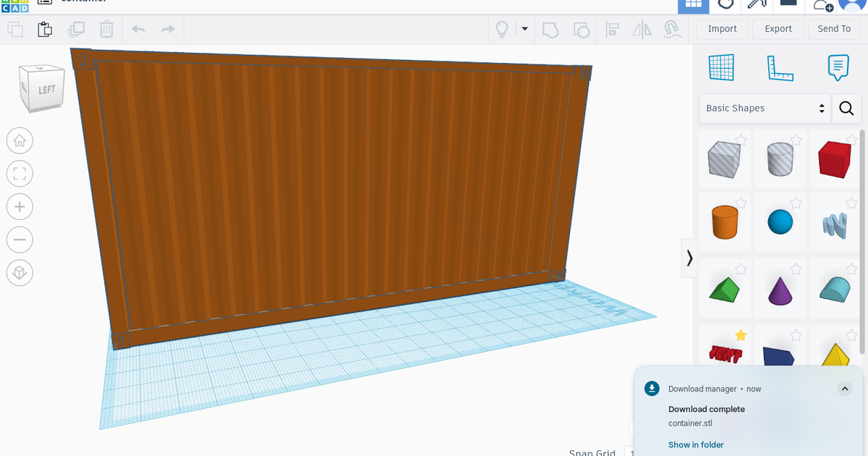Collapse the Download manager notification chevron
Screen dimensions: 868x456
pos(845,389)
